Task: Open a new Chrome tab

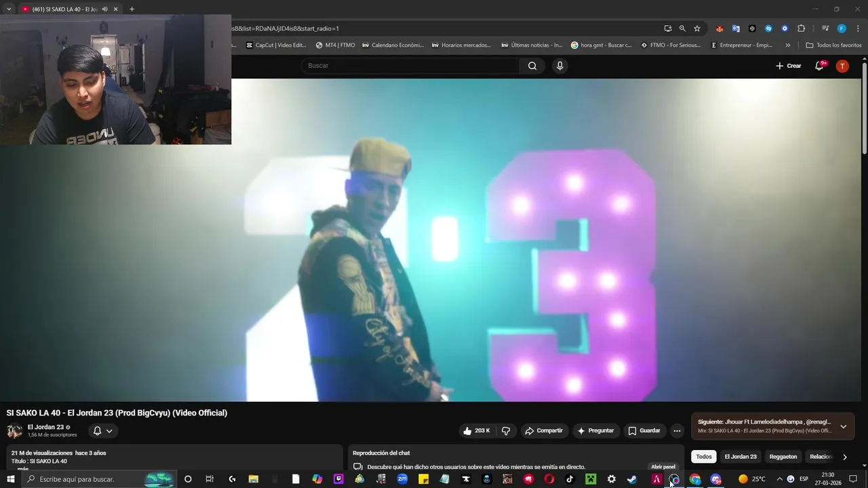Action: click(x=132, y=9)
